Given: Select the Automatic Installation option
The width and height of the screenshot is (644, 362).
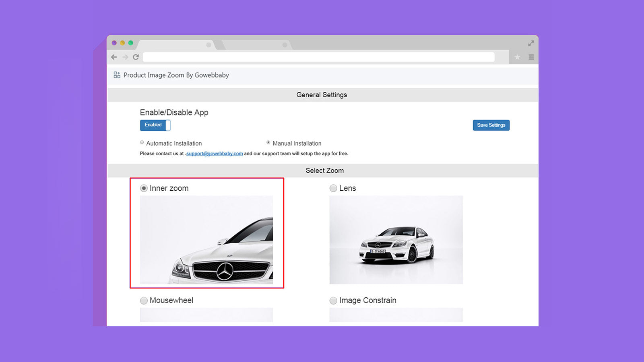Looking at the screenshot, I should coord(142,142).
